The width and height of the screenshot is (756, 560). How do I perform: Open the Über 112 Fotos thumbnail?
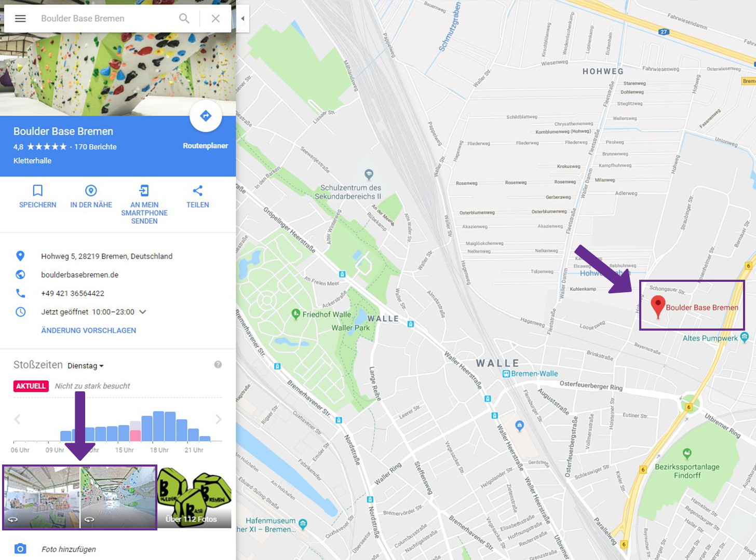[x=194, y=497]
